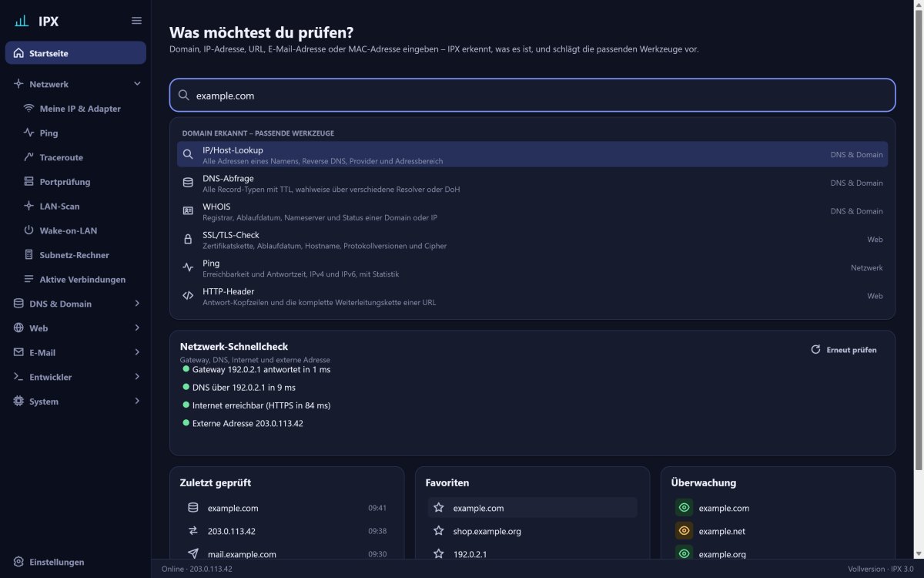Toggle favorite star for shop.example.org

439,531
